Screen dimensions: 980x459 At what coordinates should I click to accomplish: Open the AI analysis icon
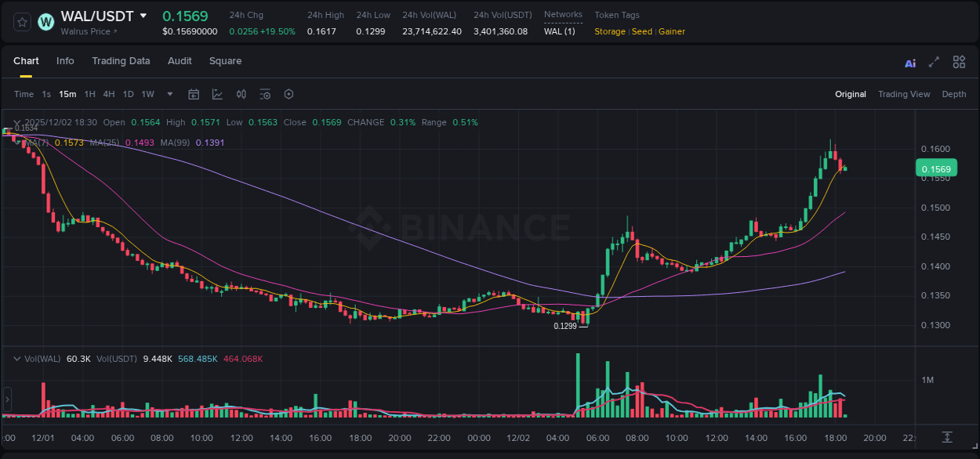tap(909, 62)
